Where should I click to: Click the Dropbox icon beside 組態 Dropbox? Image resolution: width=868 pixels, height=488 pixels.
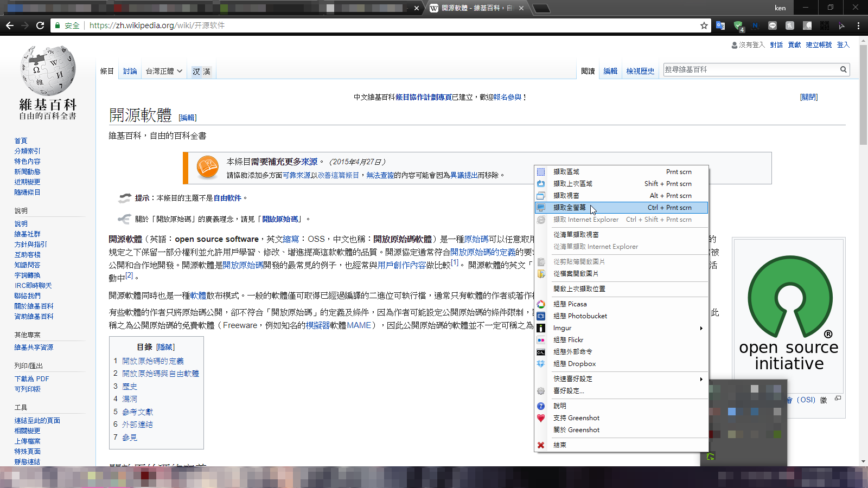[x=541, y=363]
